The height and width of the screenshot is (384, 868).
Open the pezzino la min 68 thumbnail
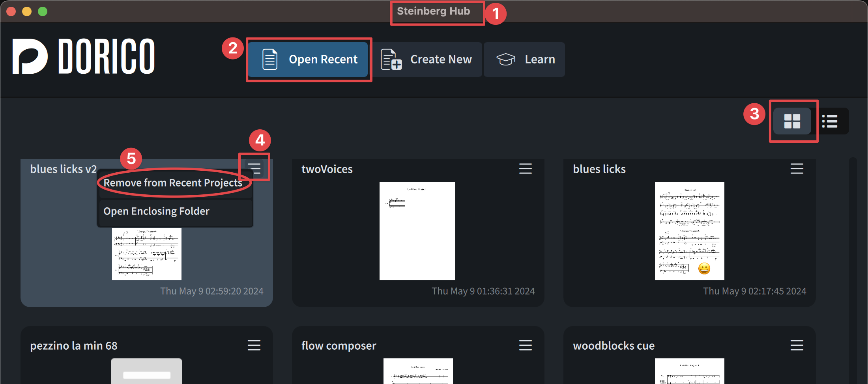pos(146,371)
